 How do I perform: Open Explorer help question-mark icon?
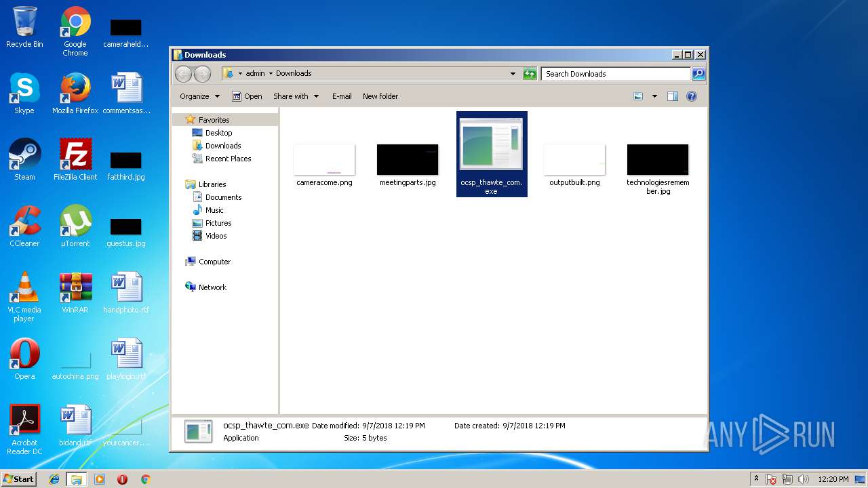coord(691,96)
